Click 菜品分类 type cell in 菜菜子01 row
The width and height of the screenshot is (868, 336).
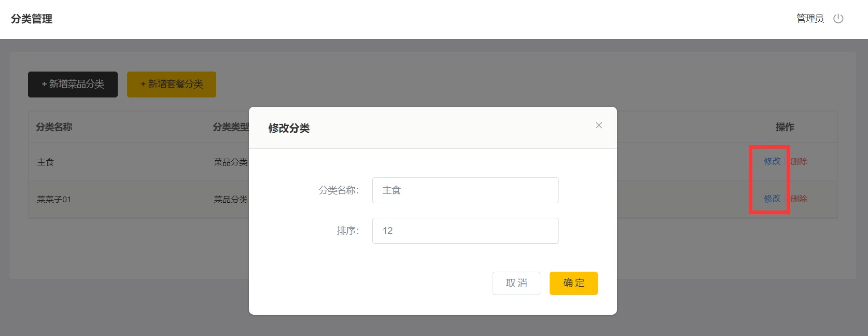tap(231, 199)
